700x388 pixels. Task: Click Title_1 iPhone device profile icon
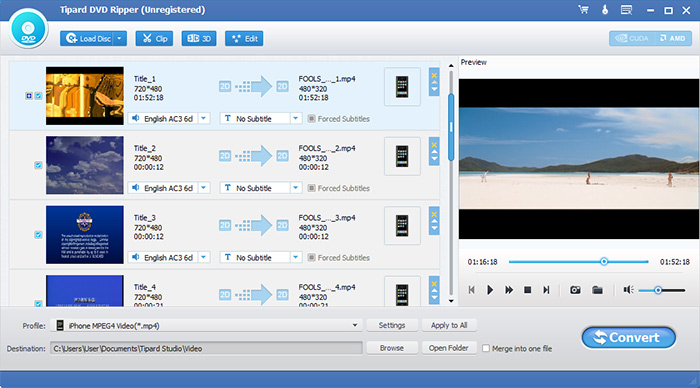pyautogui.click(x=402, y=87)
